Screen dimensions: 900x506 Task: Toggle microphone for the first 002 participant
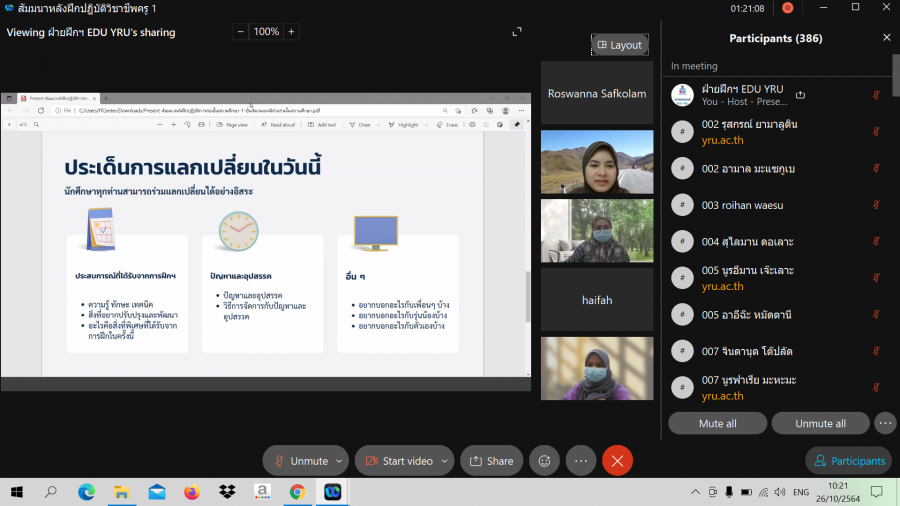876,131
